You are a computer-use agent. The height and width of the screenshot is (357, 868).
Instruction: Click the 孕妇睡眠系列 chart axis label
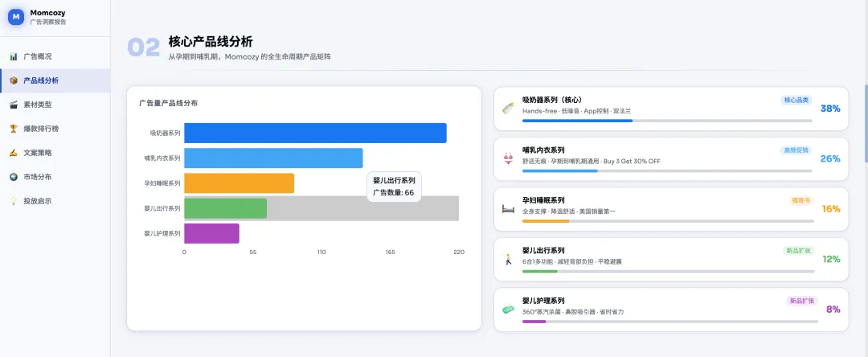(162, 183)
